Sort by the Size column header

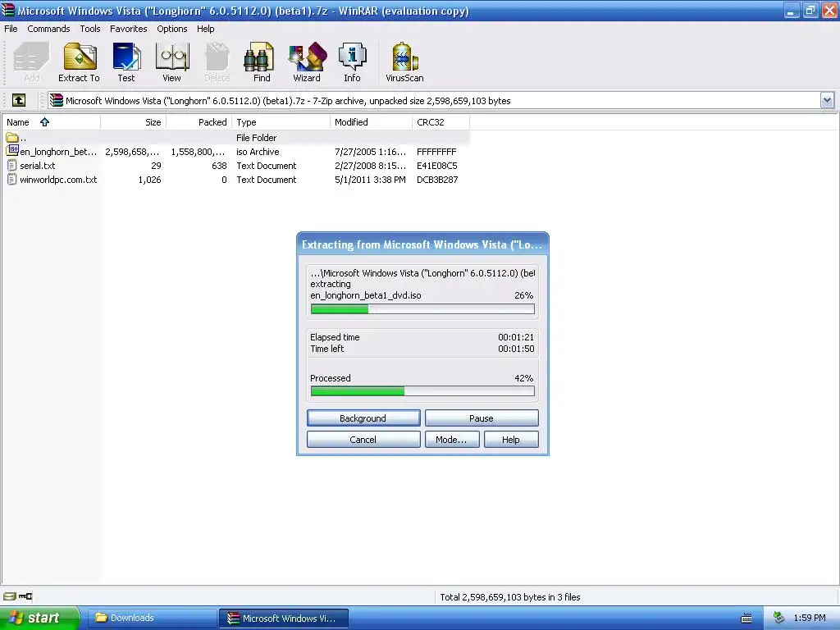tap(134, 122)
